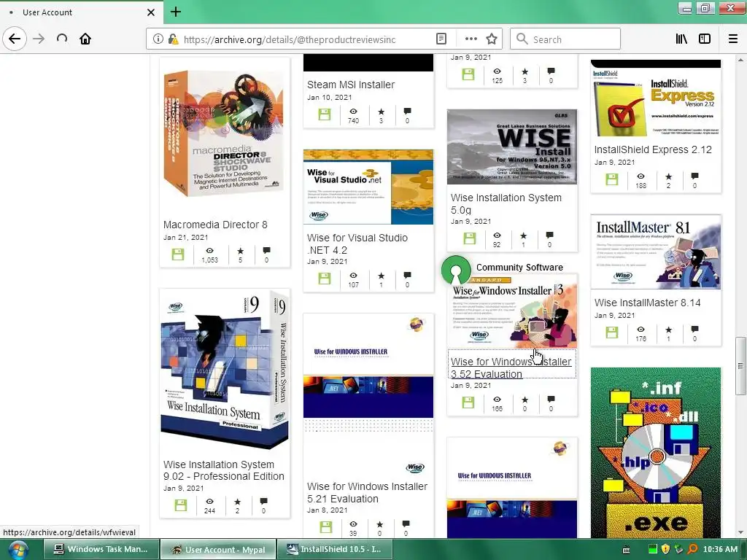Click the browser forward arrow
Screen dimensions: 747x560
[39, 39]
